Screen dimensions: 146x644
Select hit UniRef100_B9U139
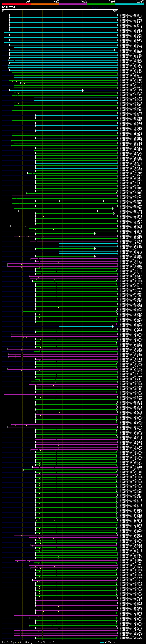[131, 15]
